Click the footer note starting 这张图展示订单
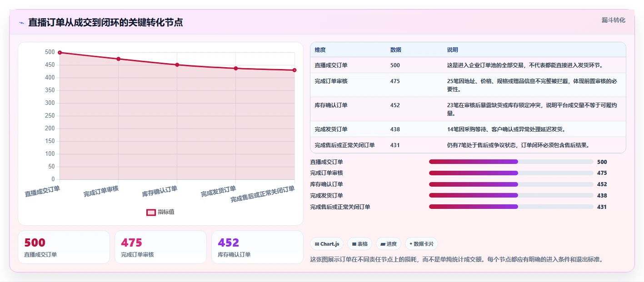This screenshot has height=282, width=644. (456, 260)
